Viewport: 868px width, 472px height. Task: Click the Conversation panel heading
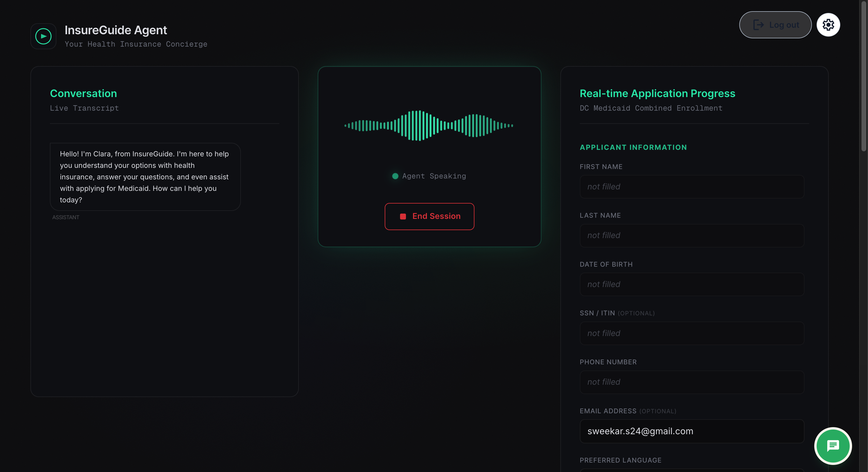coord(83,93)
